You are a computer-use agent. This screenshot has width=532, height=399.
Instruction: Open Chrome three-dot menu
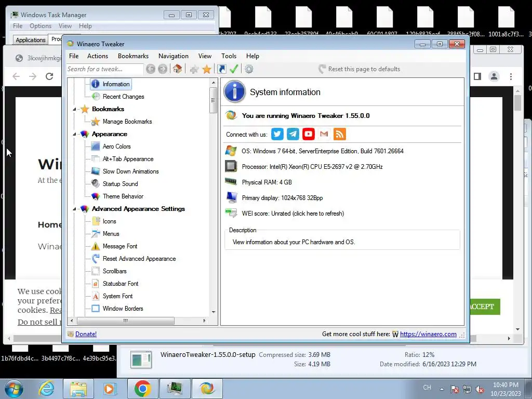click(x=511, y=77)
